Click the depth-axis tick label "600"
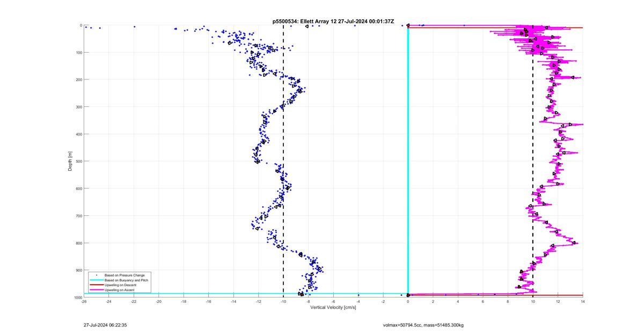This screenshot has height=334, width=644. (x=78, y=188)
